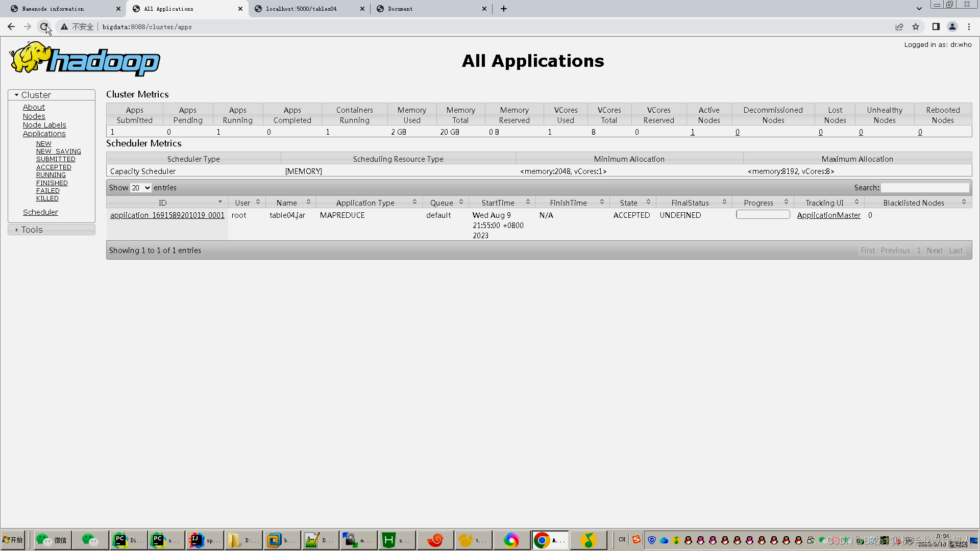Open the Chrome three-dot menu icon
The height and width of the screenshot is (551, 980).
coord(969,27)
